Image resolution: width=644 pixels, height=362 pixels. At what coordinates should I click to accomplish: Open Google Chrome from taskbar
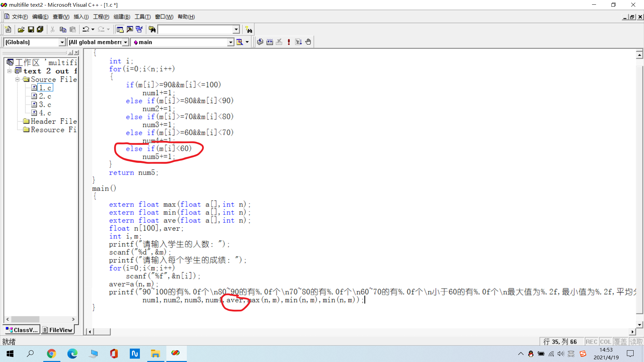click(x=51, y=354)
